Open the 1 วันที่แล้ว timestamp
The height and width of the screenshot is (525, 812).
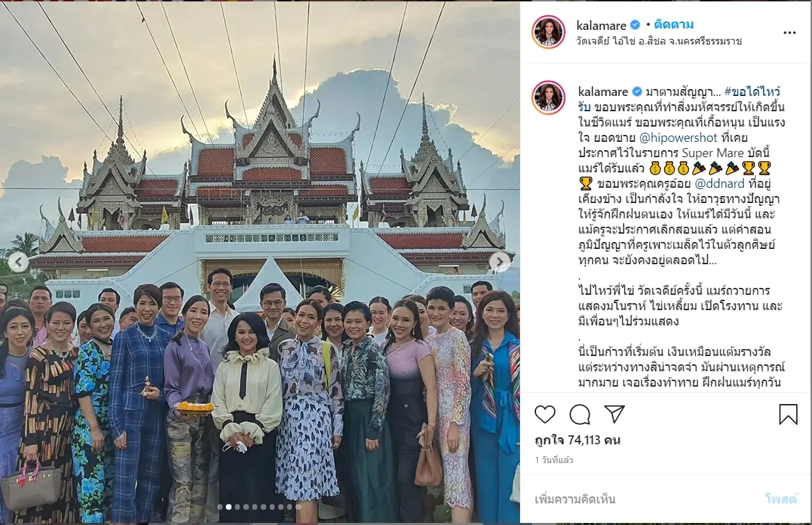click(553, 460)
